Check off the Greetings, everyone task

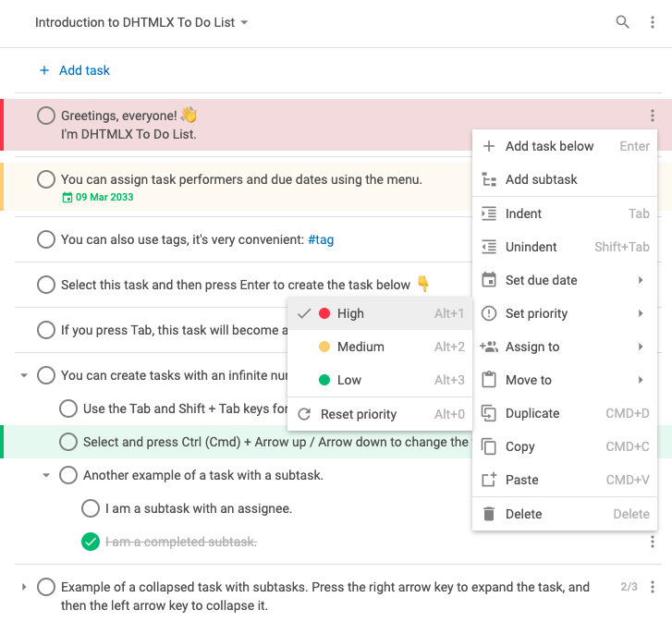[x=46, y=116]
